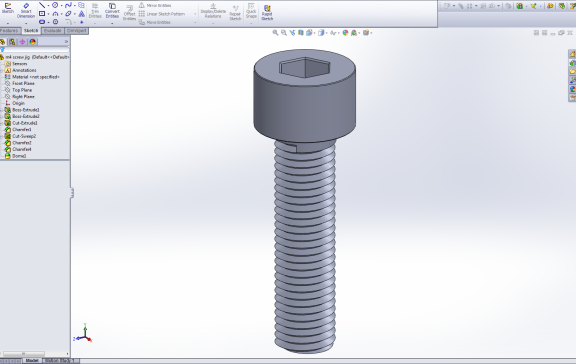
Task: Switch to the Evaluate tab
Action: [x=53, y=31]
